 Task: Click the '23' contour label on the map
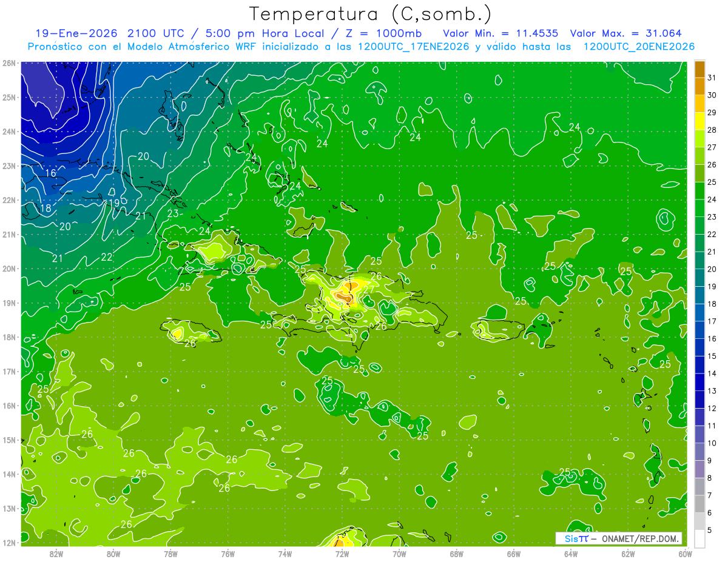[x=173, y=213]
